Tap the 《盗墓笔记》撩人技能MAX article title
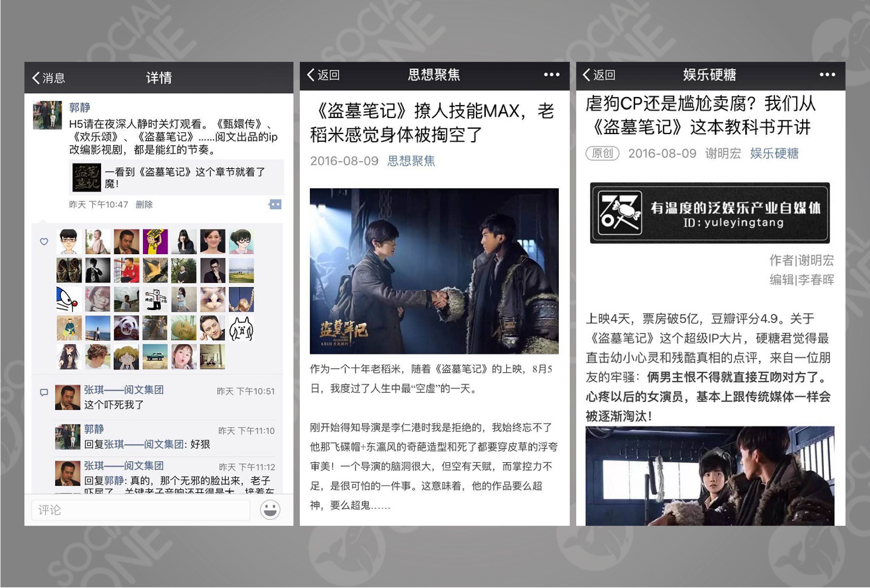The height and width of the screenshot is (588, 870). tap(432, 122)
